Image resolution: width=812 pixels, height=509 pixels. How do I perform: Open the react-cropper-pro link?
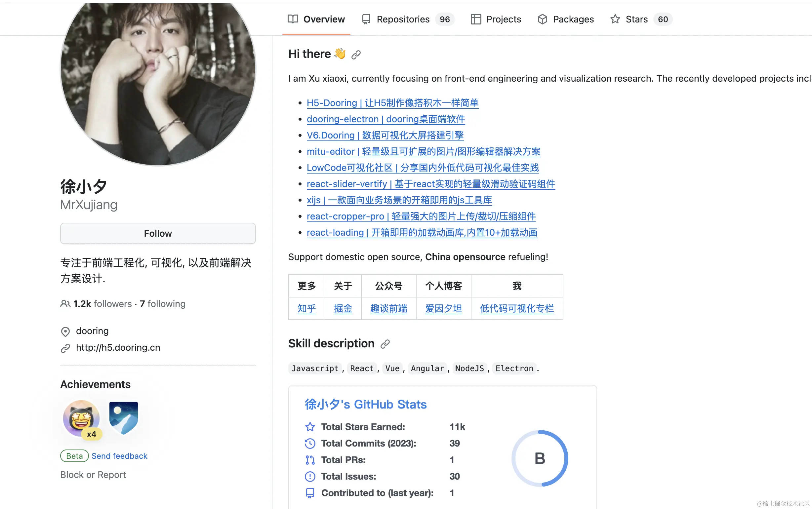click(421, 216)
